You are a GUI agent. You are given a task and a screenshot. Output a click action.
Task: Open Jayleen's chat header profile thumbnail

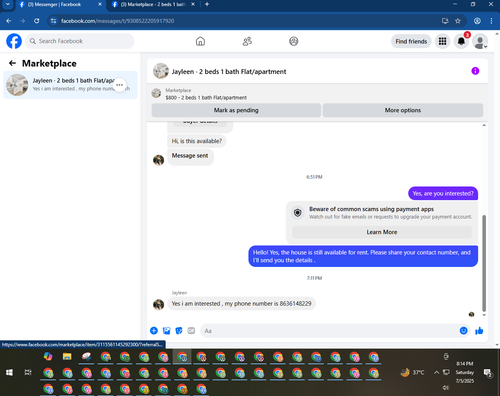point(161,71)
